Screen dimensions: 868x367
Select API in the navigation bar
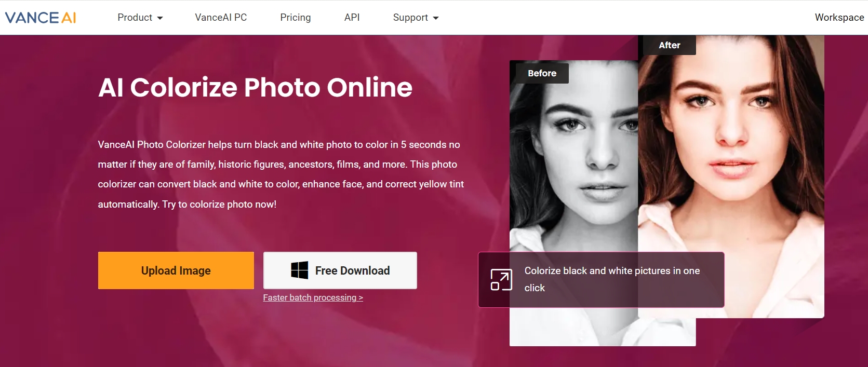352,18
